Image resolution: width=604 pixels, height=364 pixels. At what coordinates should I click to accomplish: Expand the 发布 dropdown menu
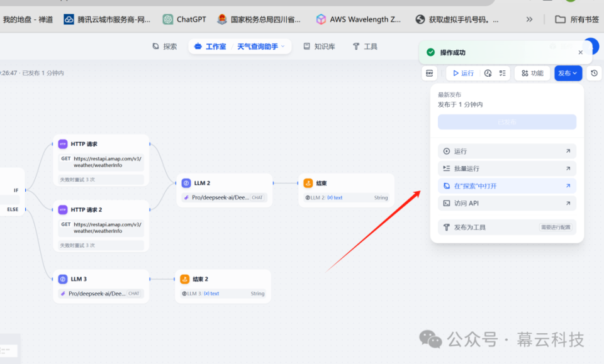567,73
